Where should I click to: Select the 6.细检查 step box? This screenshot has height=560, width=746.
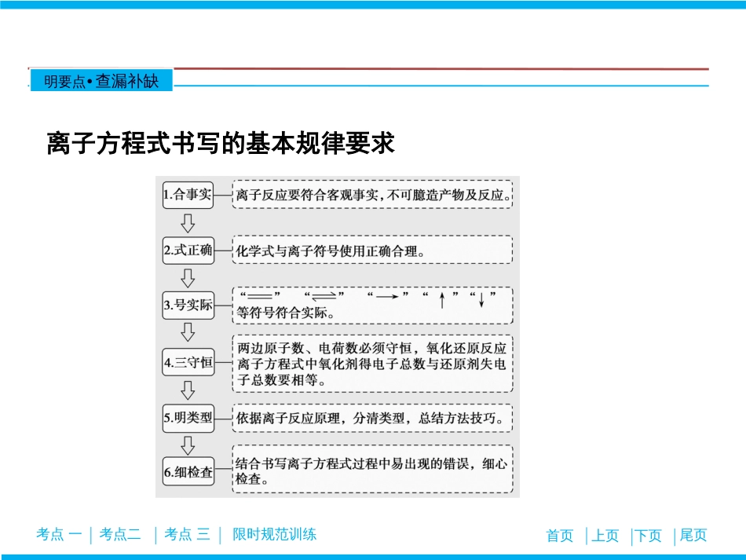(x=188, y=473)
